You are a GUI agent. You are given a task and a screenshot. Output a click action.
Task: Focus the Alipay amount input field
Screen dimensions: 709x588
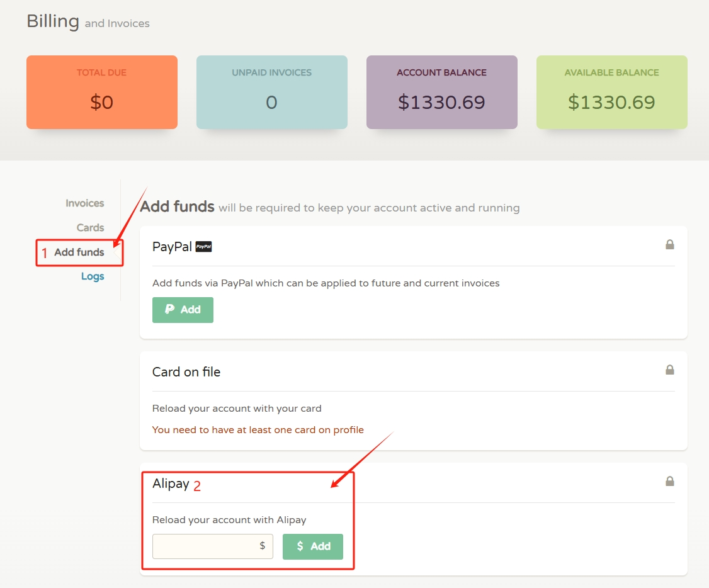click(205, 546)
